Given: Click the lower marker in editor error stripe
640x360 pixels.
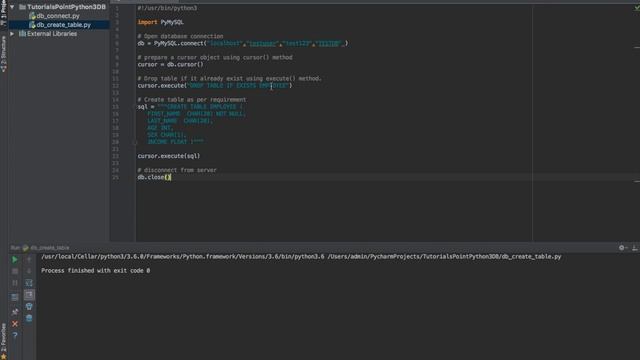Looking at the screenshot, I should 637,181.
